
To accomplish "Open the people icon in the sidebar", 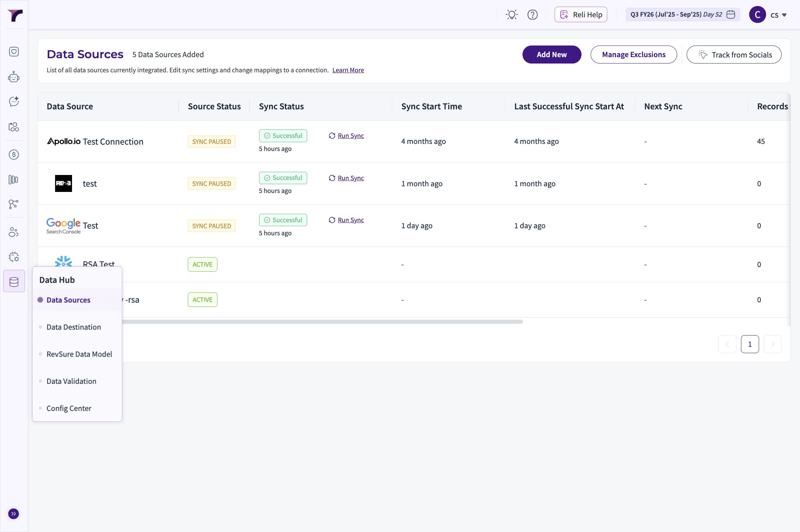I will tap(14, 232).
